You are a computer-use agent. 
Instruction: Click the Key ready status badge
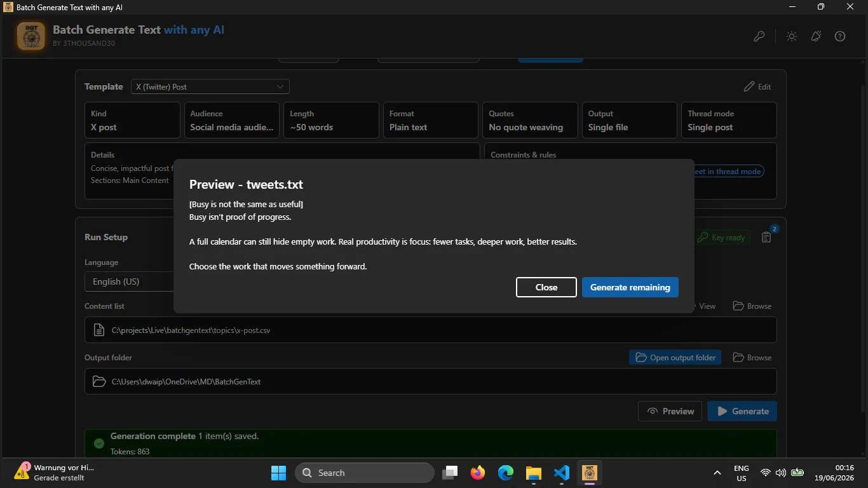pos(722,237)
